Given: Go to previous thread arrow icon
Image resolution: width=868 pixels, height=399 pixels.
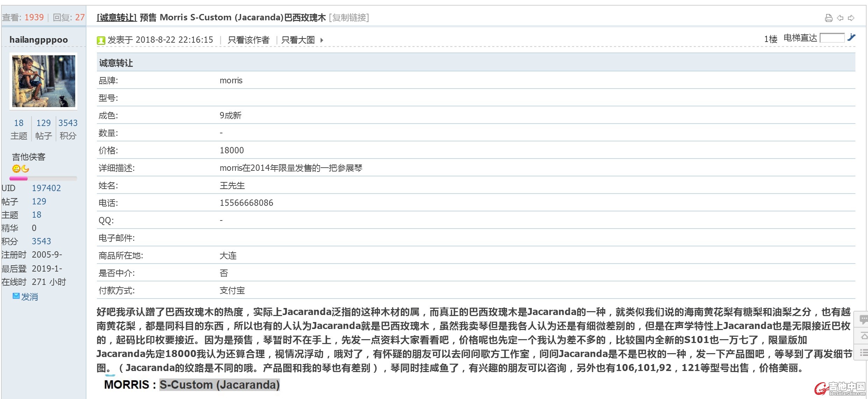Looking at the screenshot, I should (x=840, y=18).
